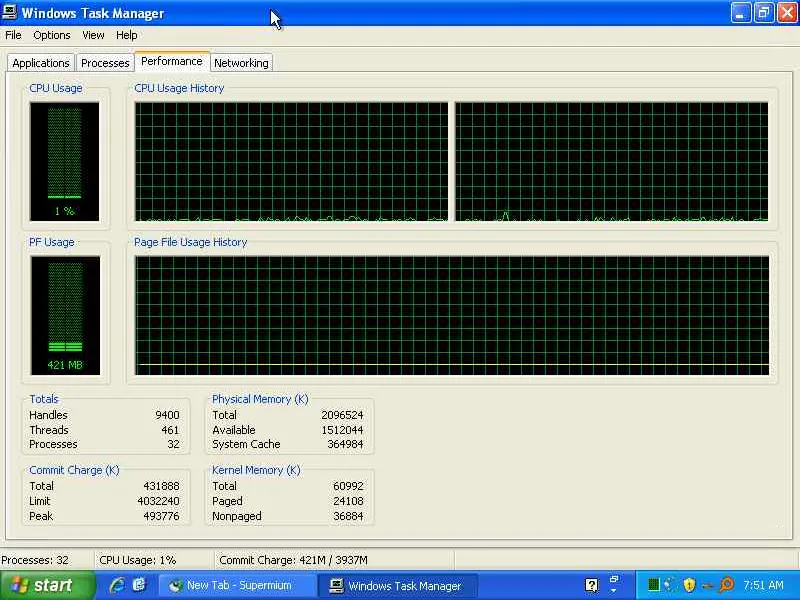This screenshot has height=600, width=800.
Task: Open the File menu
Action: [13, 35]
